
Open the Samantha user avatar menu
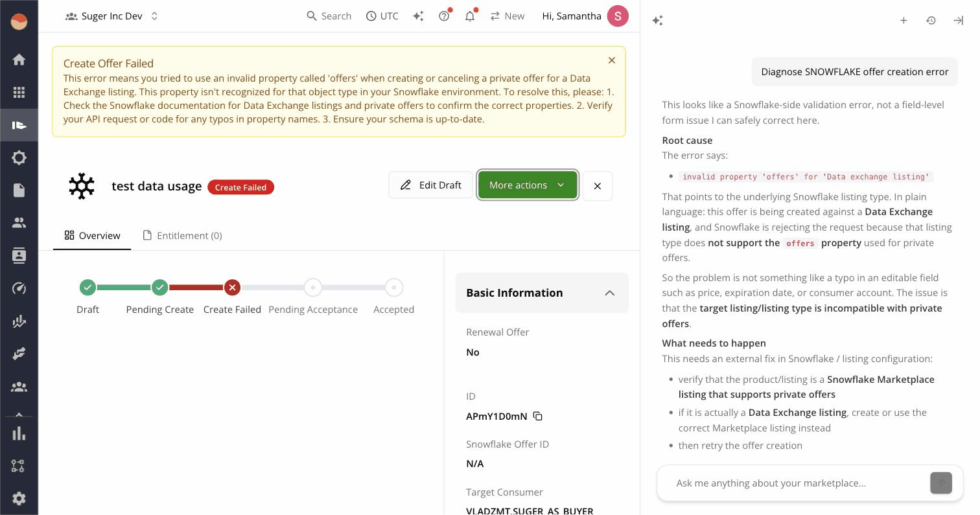click(x=618, y=16)
